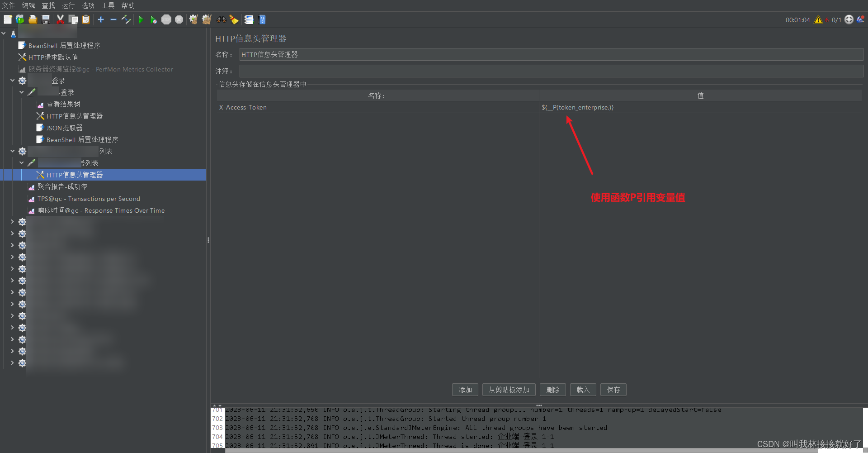868x453 pixels.
Task: Open the Plugins Manager feather icon
Action: point(860,19)
